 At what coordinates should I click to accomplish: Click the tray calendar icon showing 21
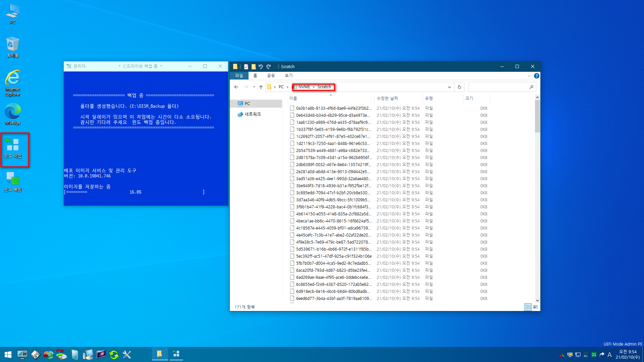(x=594, y=355)
